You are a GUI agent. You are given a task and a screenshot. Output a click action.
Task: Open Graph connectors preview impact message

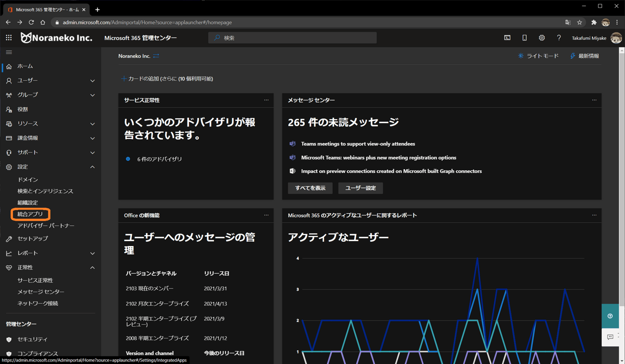coord(392,171)
